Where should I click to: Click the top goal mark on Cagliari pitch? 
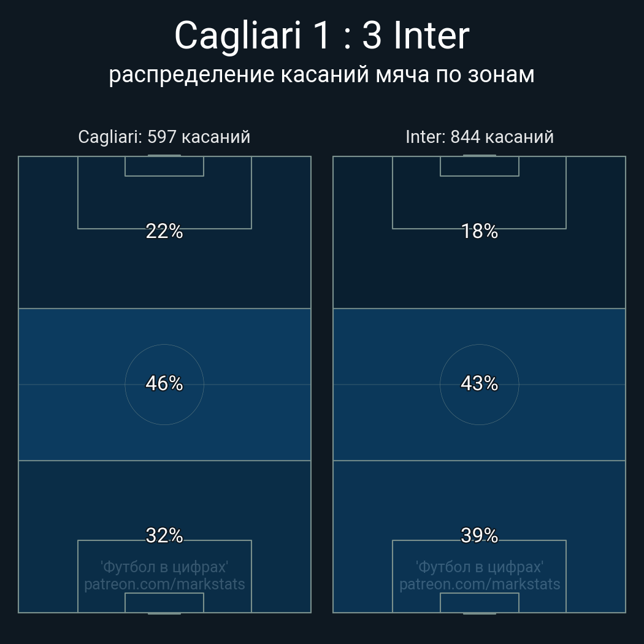[x=164, y=156]
